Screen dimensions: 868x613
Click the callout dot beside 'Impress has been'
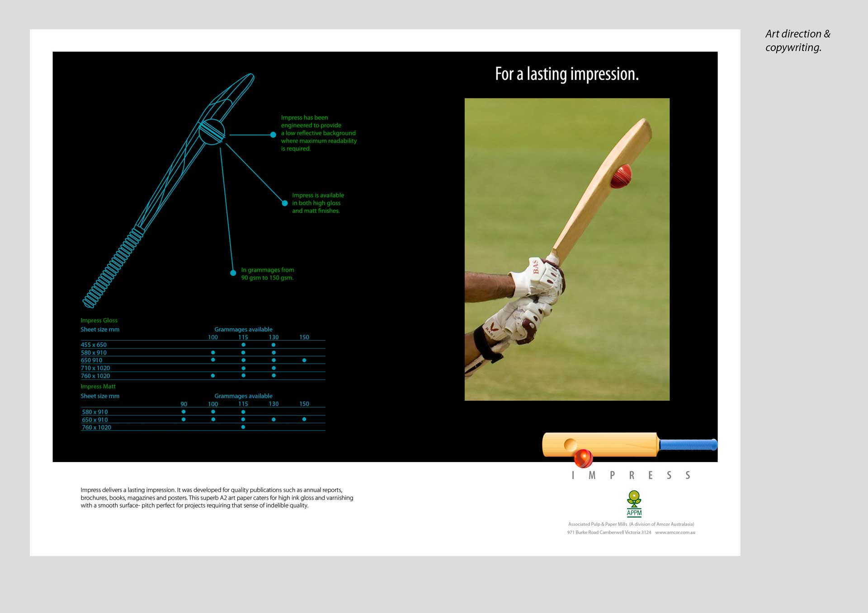pos(273,135)
